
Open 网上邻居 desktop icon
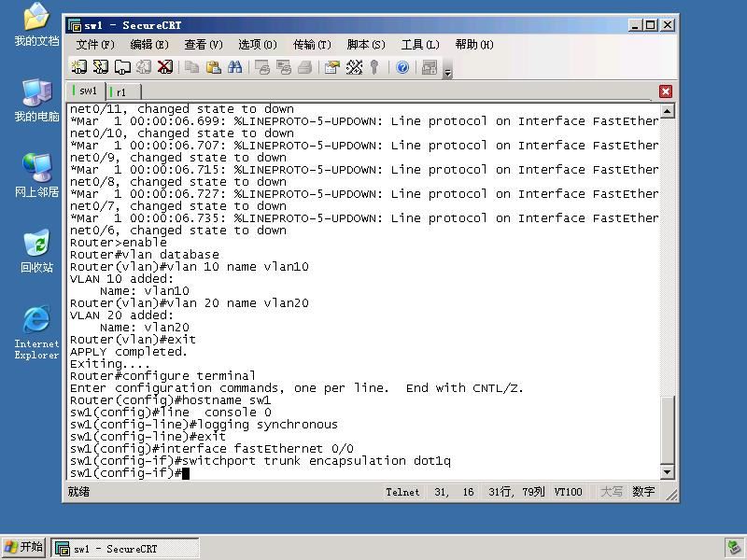(36, 175)
